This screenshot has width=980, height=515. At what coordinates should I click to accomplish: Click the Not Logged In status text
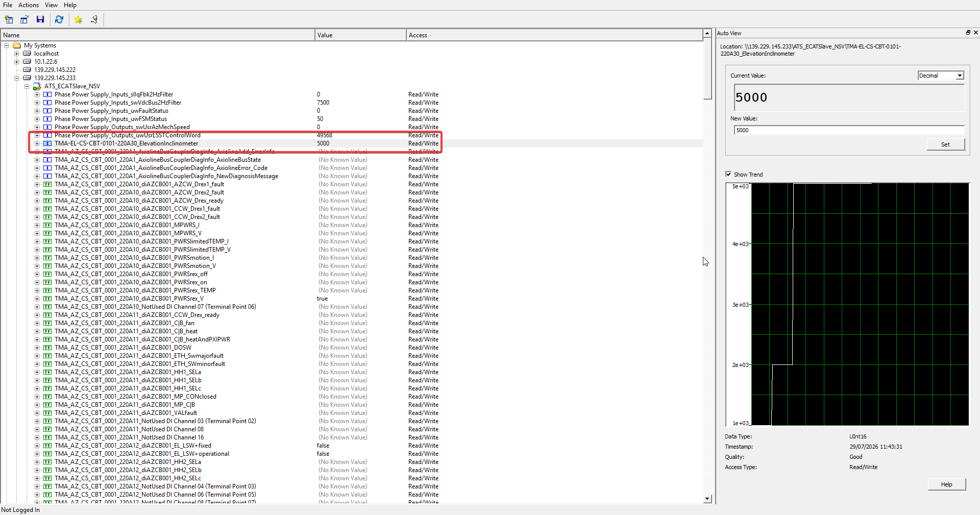[x=20, y=510]
